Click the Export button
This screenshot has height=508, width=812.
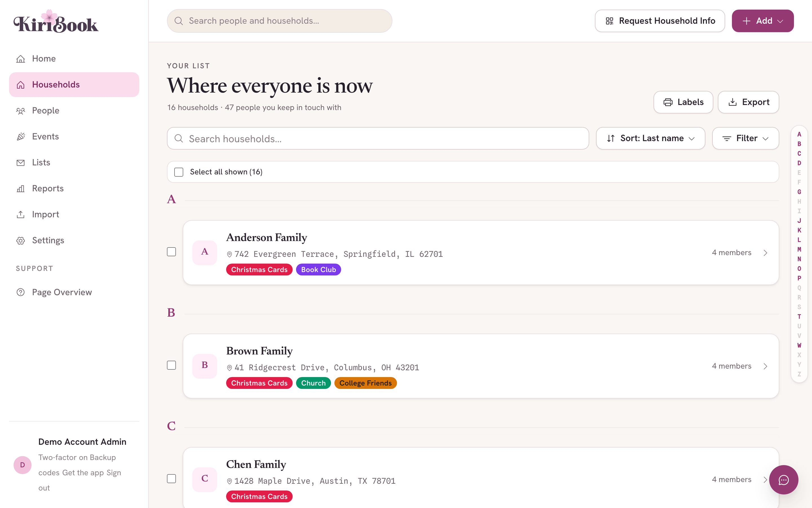click(748, 102)
